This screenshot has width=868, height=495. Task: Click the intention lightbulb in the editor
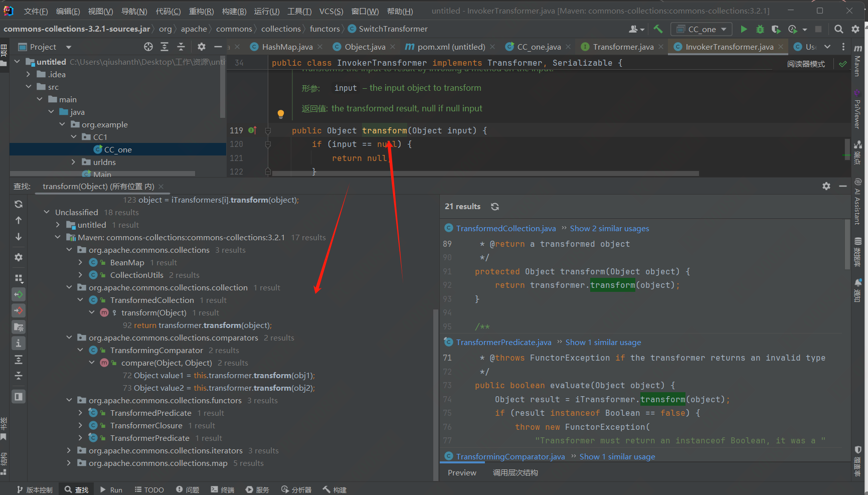click(x=281, y=114)
